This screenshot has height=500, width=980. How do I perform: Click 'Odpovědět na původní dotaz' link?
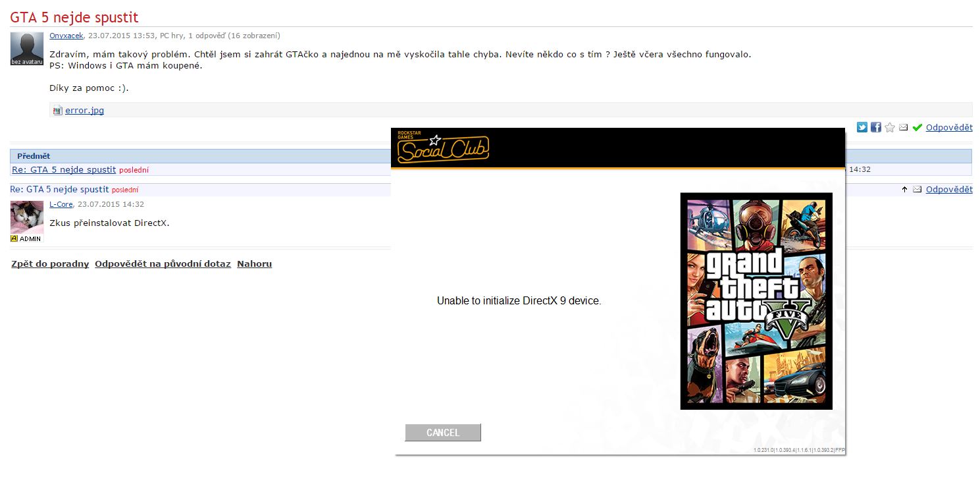163,264
